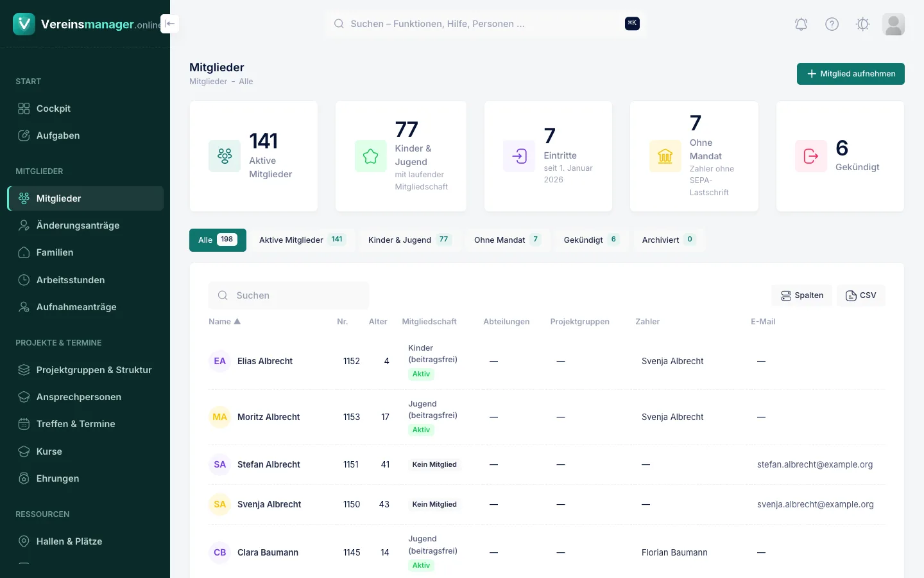Click the SA avatar of Svenja Albrecht
The image size is (924, 578).
220,504
